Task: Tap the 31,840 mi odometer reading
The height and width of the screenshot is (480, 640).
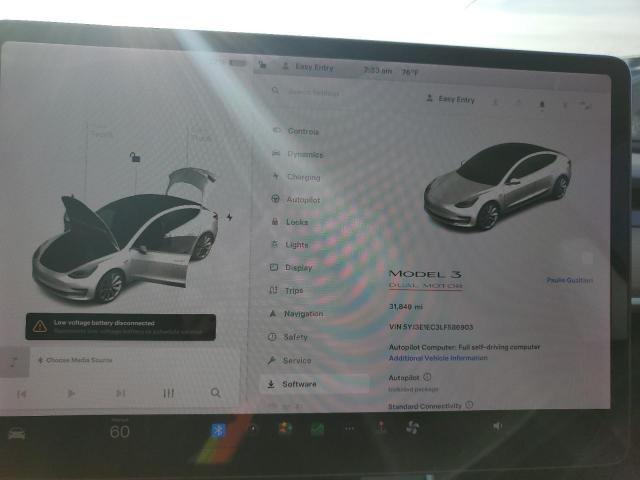Action: click(x=406, y=307)
